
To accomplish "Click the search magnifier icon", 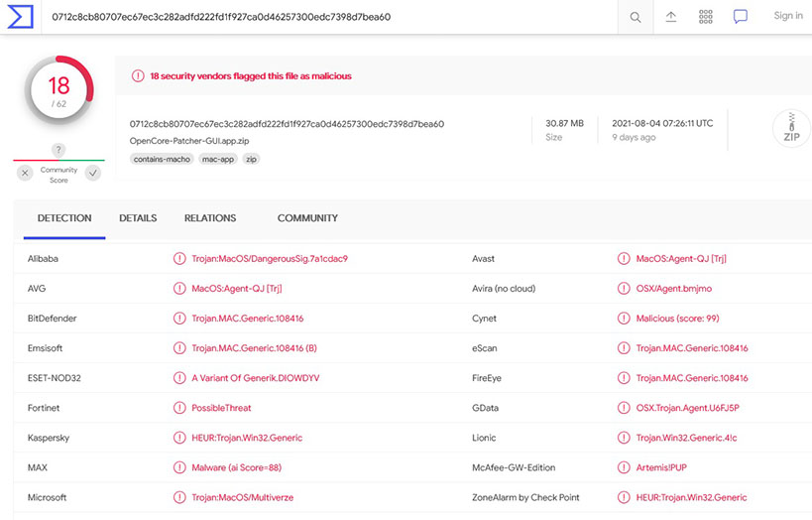I will [x=636, y=17].
